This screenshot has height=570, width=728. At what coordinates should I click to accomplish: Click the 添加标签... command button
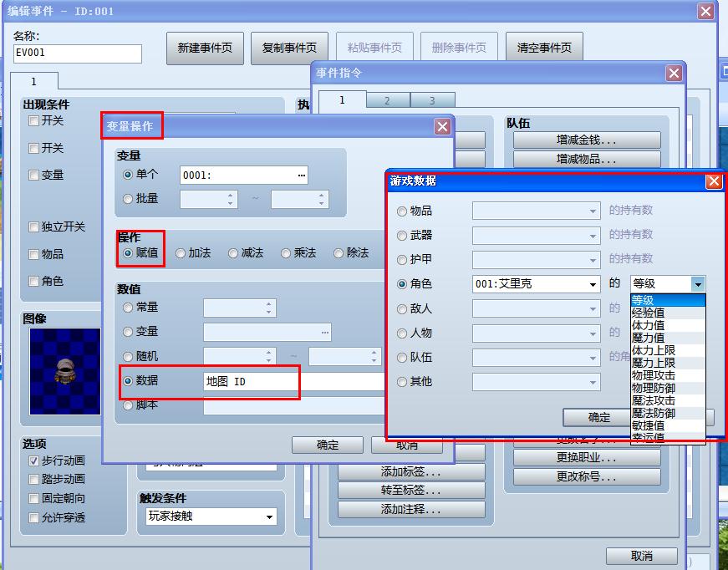click(411, 471)
